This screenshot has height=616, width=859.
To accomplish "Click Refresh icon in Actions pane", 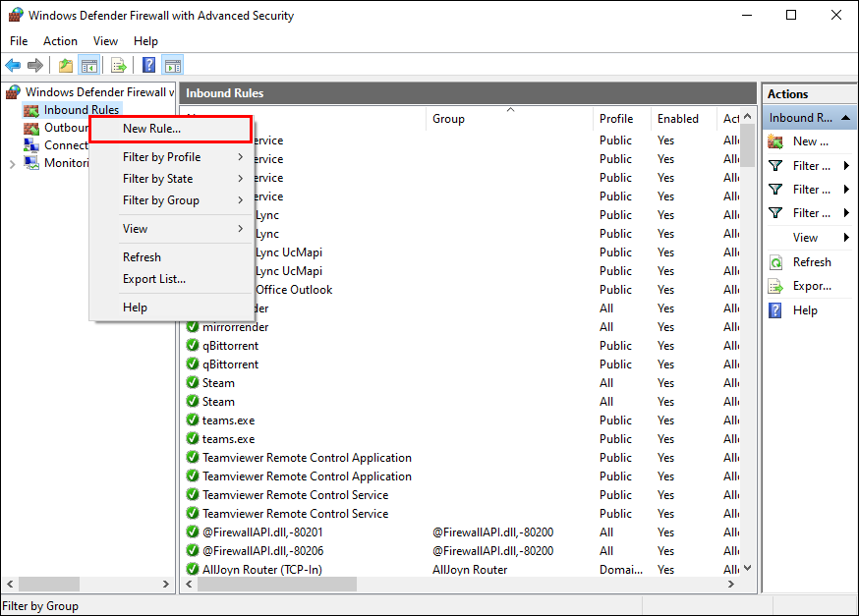I will pyautogui.click(x=775, y=262).
